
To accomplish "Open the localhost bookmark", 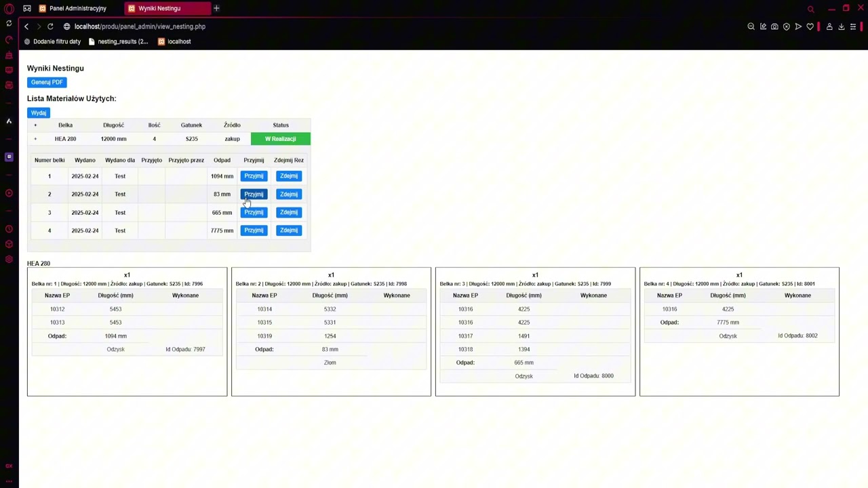I will coord(174,41).
